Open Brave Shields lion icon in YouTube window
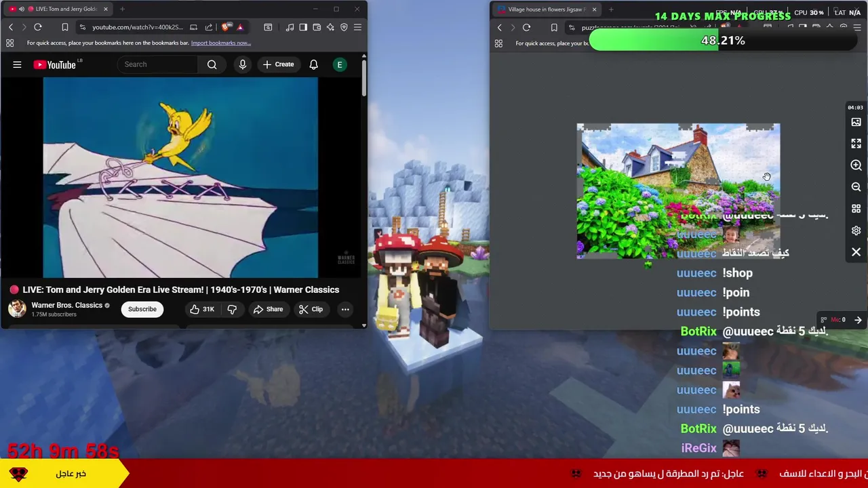The width and height of the screenshot is (868, 488). (x=226, y=27)
